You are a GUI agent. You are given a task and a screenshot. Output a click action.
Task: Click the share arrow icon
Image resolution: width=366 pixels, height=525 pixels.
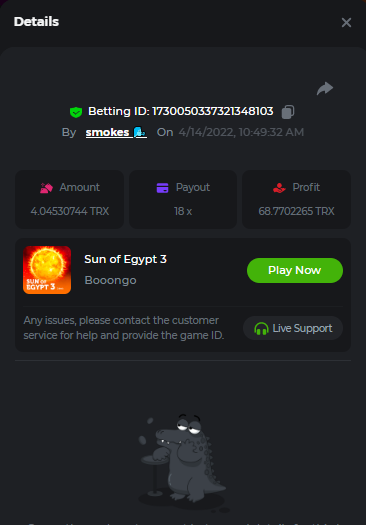325,88
